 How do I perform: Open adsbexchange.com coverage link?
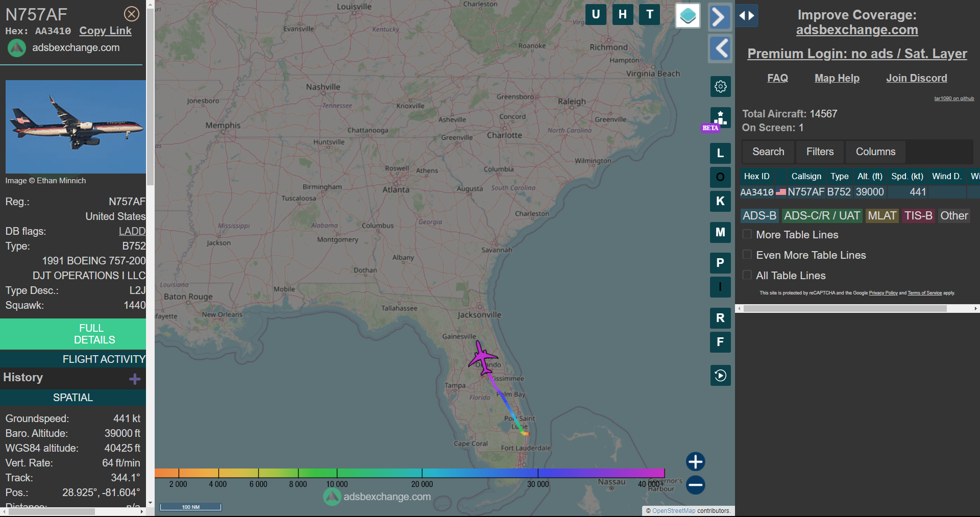pyautogui.click(x=857, y=30)
